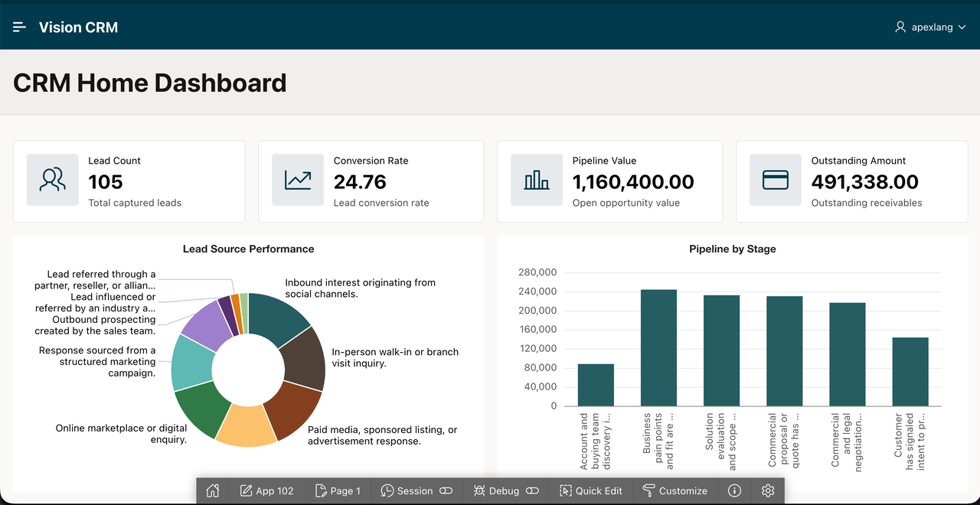
Task: Click the tallest bar in Pipeline by Stage
Action: 658,347
